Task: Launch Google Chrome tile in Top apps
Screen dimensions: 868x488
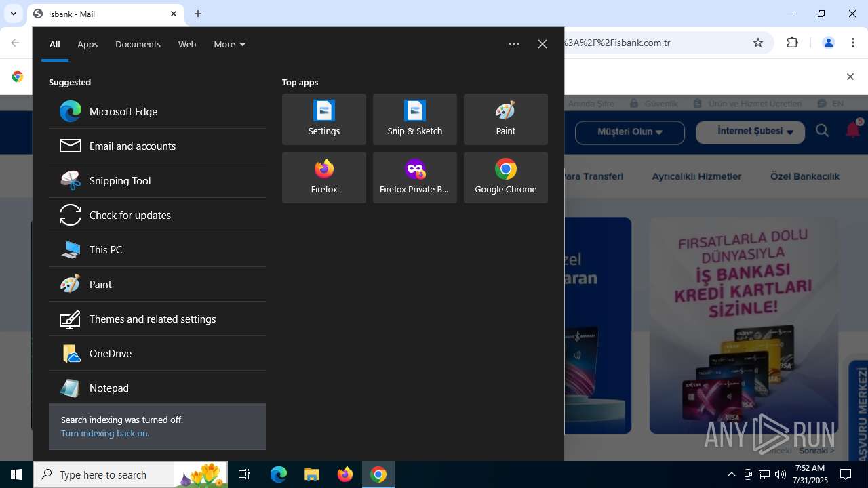Action: click(506, 178)
